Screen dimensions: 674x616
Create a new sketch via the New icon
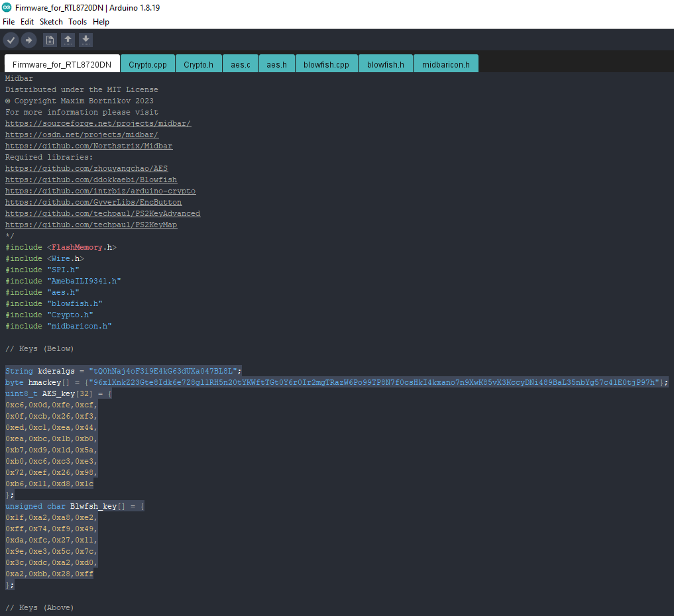click(x=50, y=40)
